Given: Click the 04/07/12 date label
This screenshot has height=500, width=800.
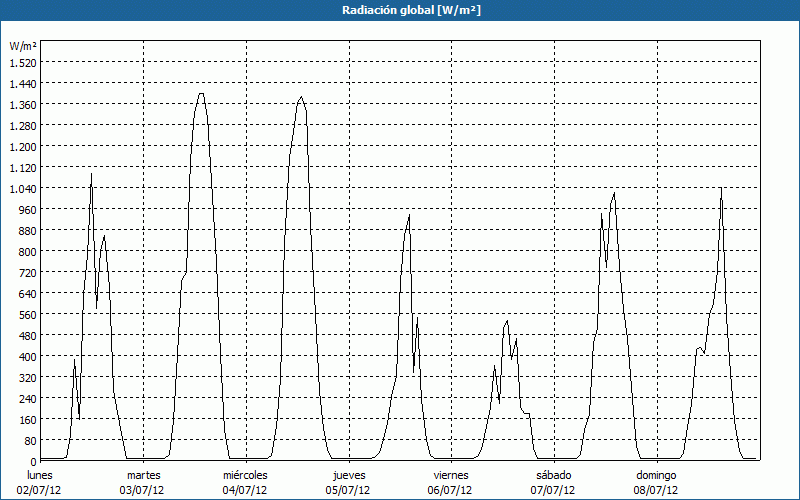Looking at the screenshot, I should point(245,490).
